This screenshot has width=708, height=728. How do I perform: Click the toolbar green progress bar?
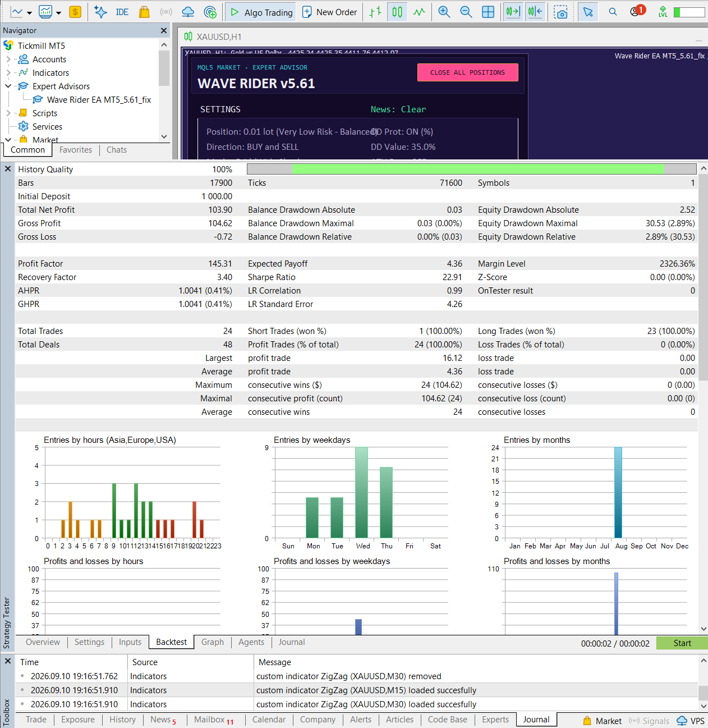coord(689,12)
